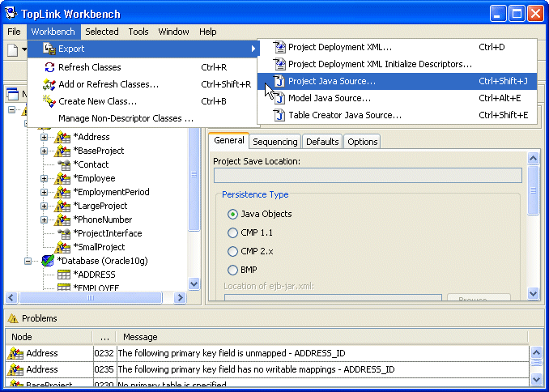
Task: Select the *ADDRESS table tree item
Action: (x=94, y=275)
